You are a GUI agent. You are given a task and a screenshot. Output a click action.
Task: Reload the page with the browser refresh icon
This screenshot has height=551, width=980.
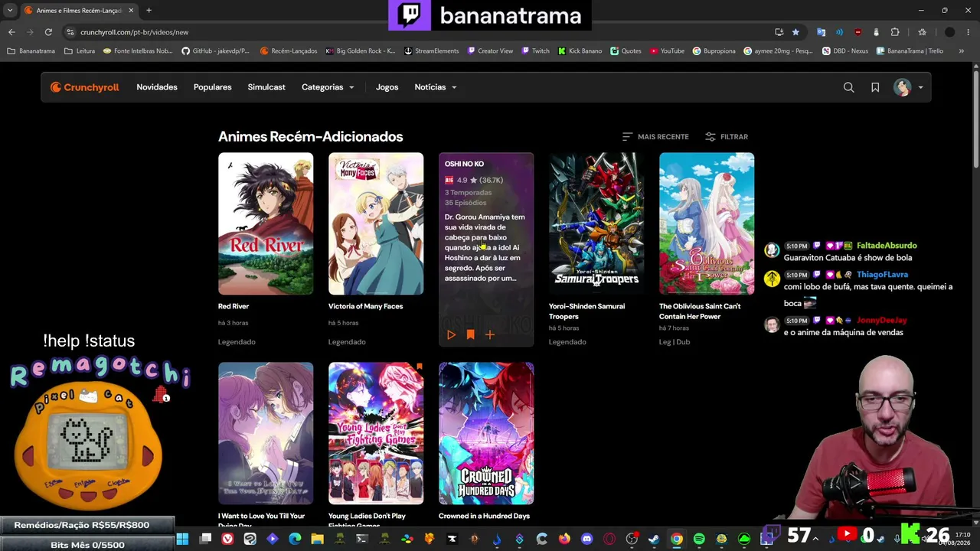pos(48,32)
